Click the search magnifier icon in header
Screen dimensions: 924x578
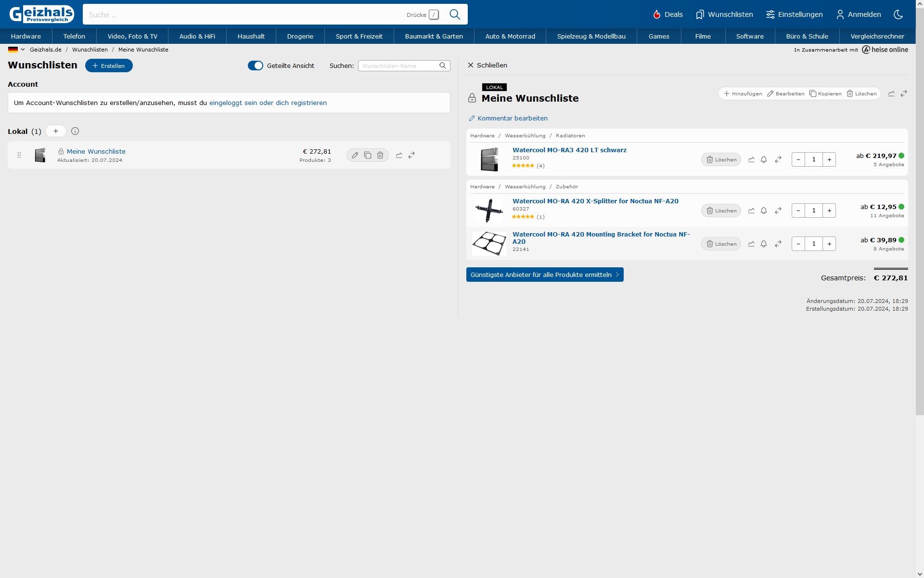[x=455, y=14]
